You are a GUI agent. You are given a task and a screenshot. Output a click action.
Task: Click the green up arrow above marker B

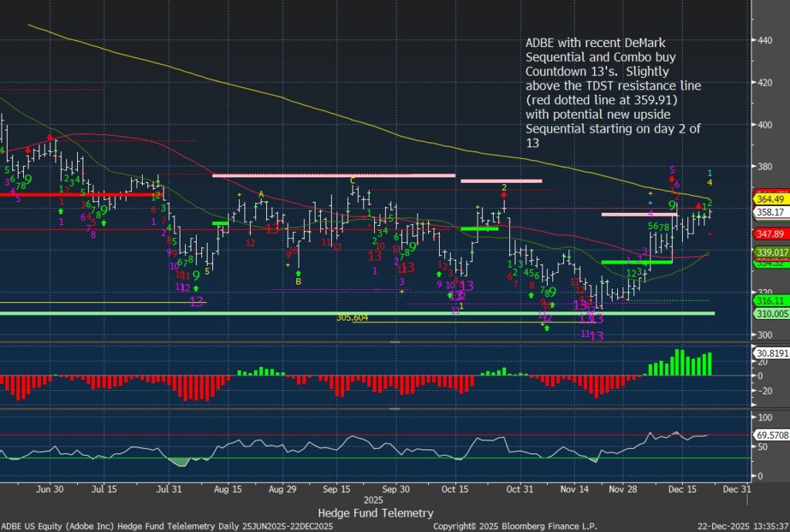[x=299, y=272]
